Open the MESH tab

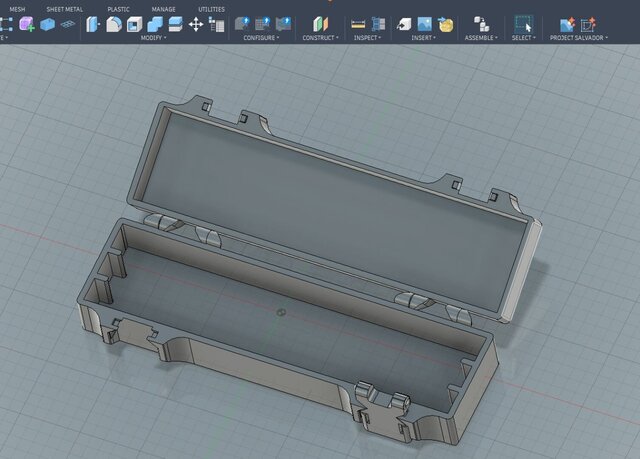(x=17, y=9)
